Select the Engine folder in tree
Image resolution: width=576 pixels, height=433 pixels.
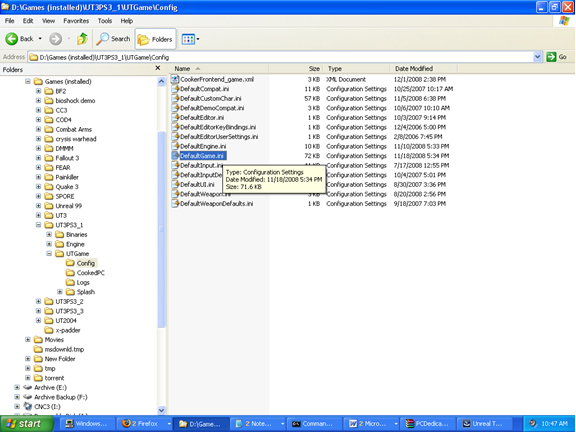70,244
